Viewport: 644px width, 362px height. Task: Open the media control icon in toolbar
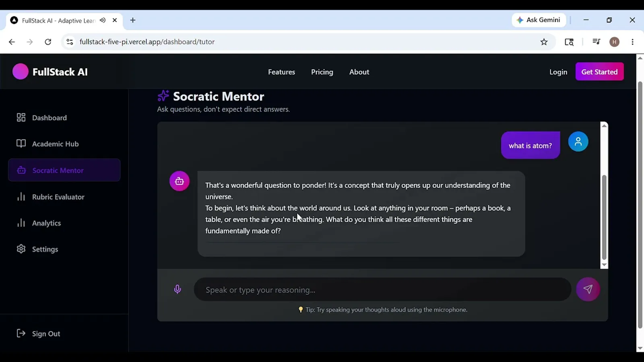coord(597,42)
